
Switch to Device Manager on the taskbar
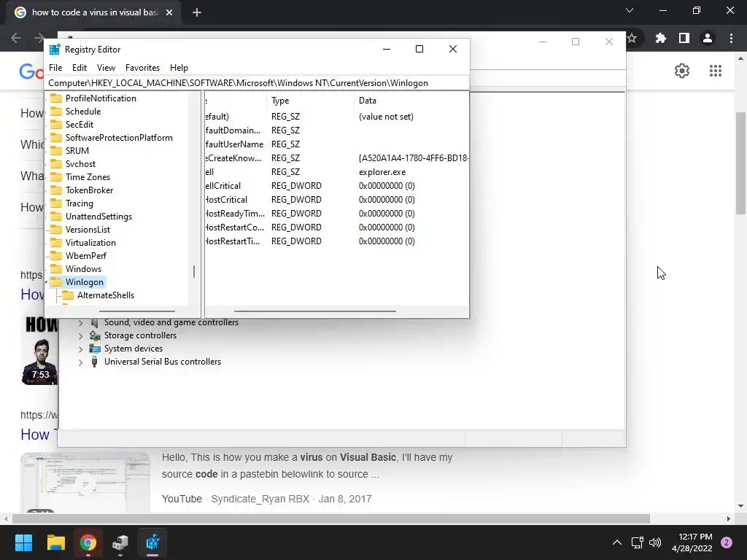pyautogui.click(x=120, y=542)
